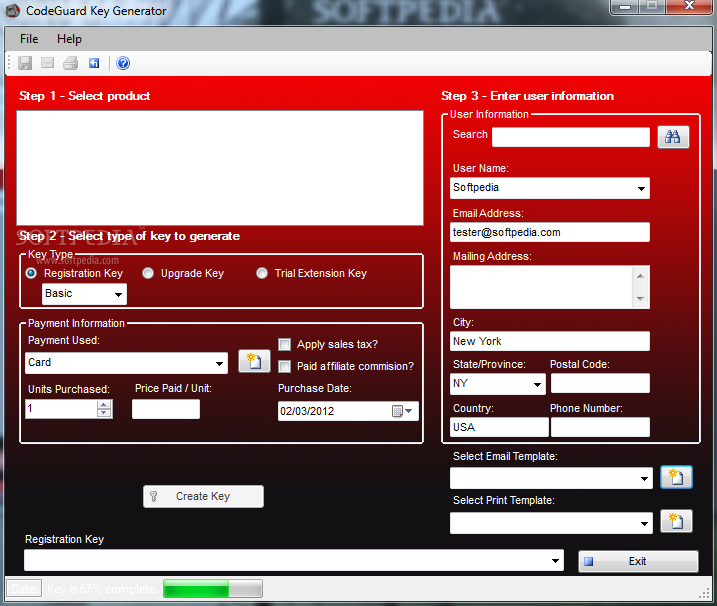Click the Save toolbar icon
Screen dimensions: 717x606
[25, 63]
